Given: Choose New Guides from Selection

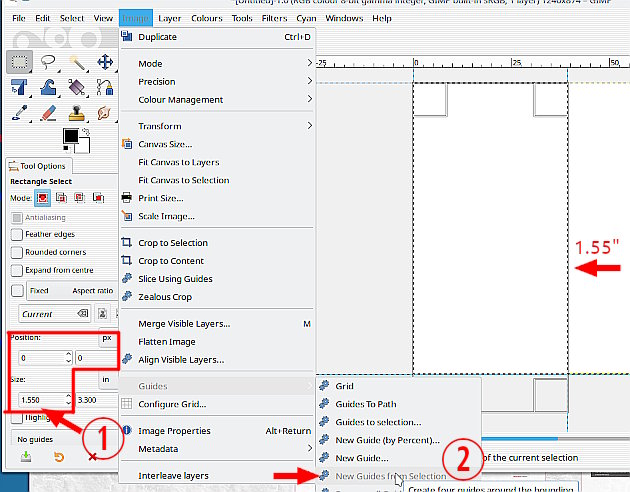Looking at the screenshot, I should pyautogui.click(x=399, y=476).
